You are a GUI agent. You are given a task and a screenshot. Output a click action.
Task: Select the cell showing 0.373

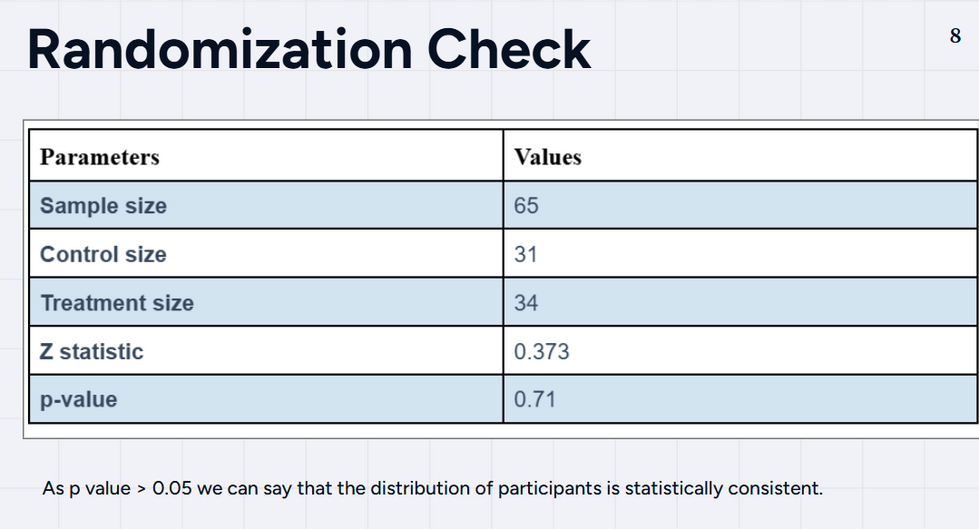pyautogui.click(x=740, y=351)
